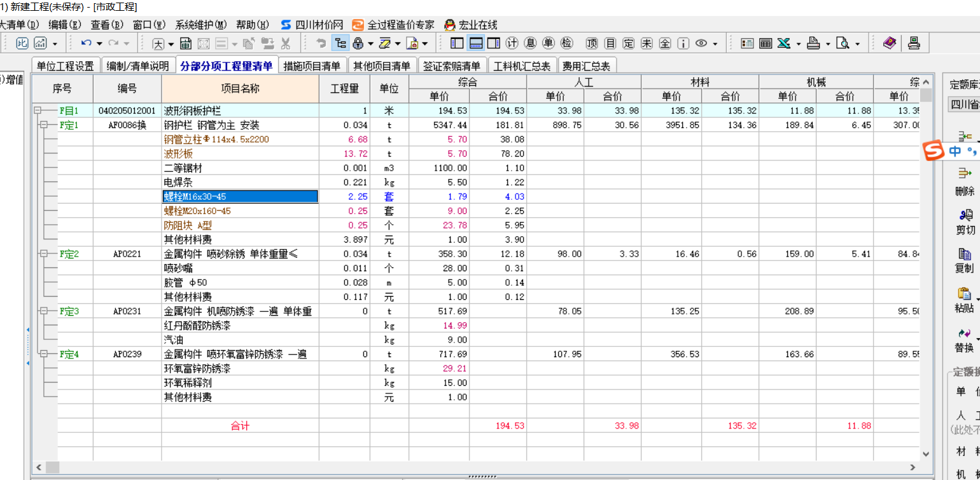Click the print preview magnifier icon
Screen dimensions: 980x480
[843, 43]
